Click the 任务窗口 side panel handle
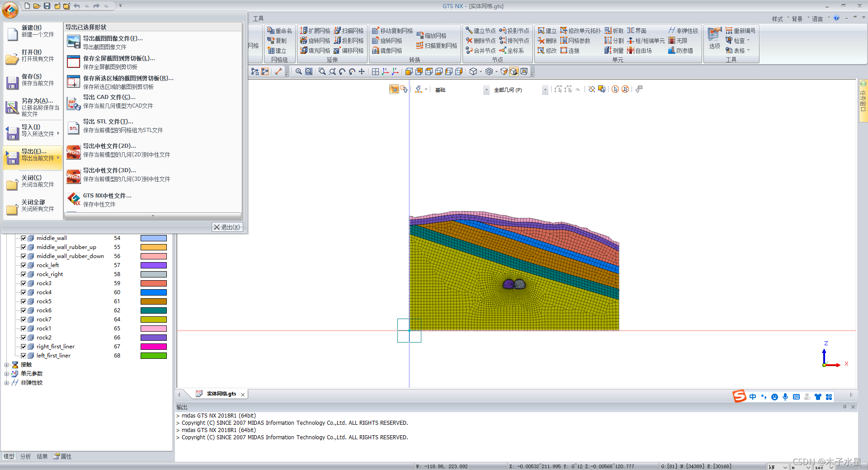Image resolution: width=868 pixels, height=470 pixels. coord(863,101)
